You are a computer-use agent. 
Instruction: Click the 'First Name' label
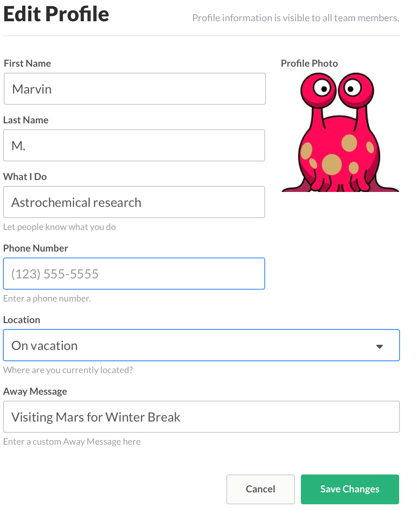click(x=28, y=63)
